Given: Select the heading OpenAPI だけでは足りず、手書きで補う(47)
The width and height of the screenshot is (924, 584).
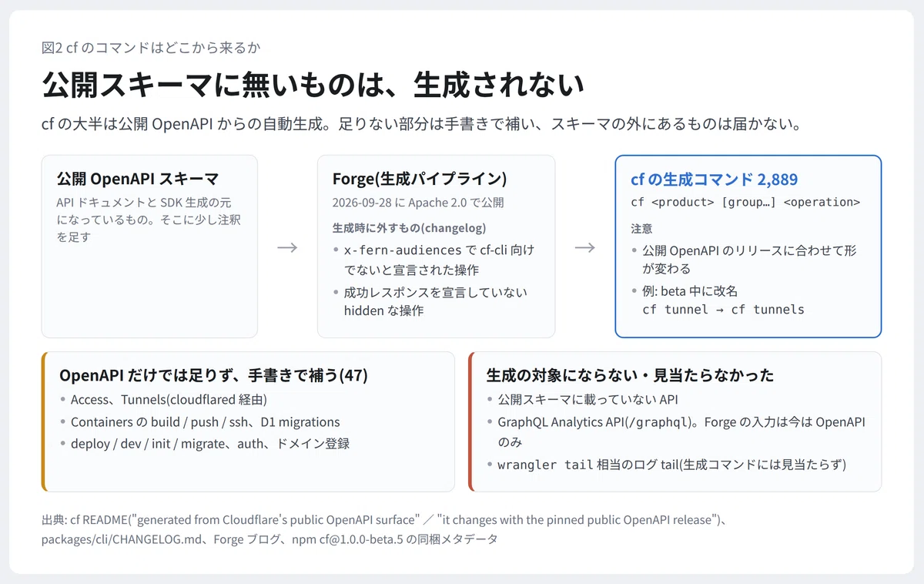Looking at the screenshot, I should (214, 375).
